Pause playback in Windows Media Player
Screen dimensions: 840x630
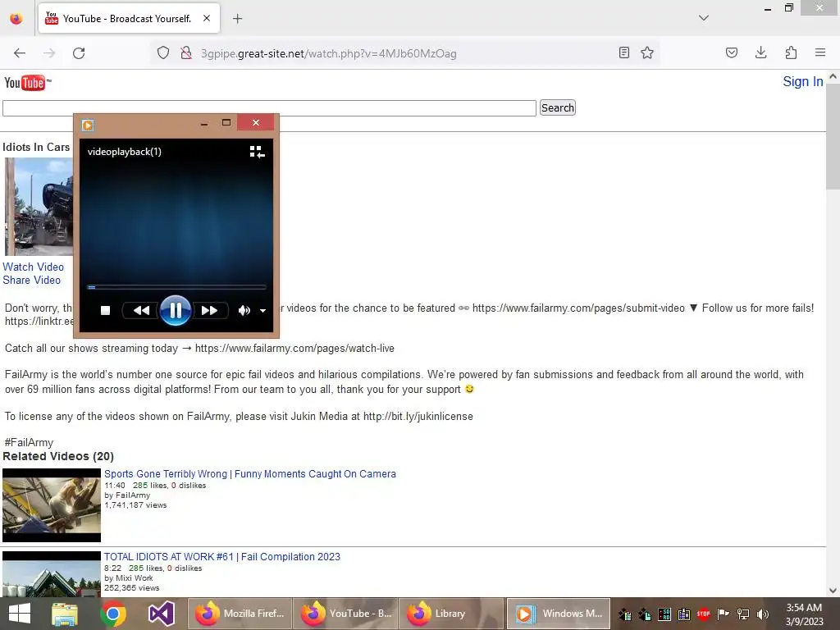(176, 310)
